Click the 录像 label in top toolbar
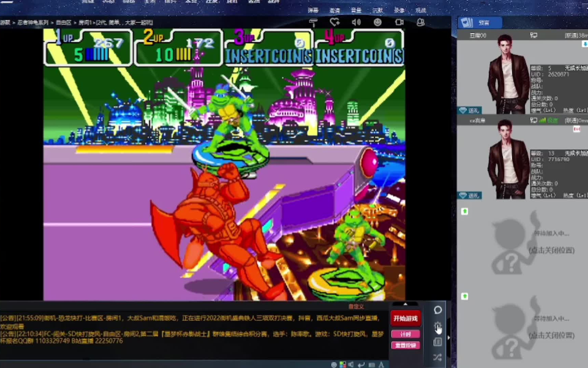Viewport: 588px width, 368px height. [x=399, y=10]
